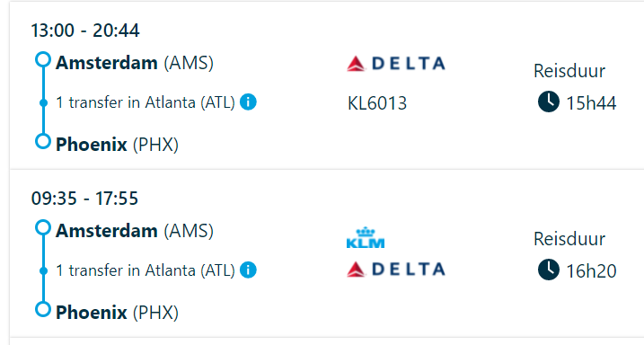Click Amsterdam origin circle of 09:35 flight
Image resolution: width=644 pixels, height=345 pixels.
click(x=43, y=227)
